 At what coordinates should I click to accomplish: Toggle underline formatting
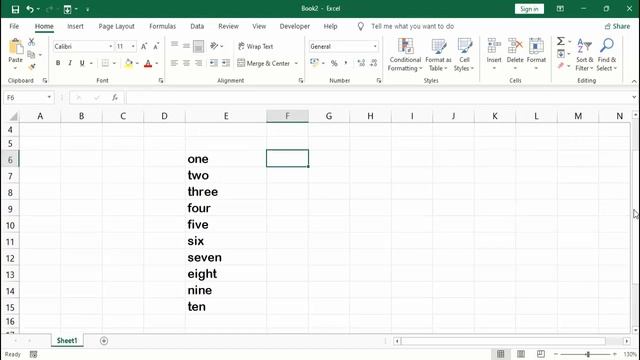point(82,63)
